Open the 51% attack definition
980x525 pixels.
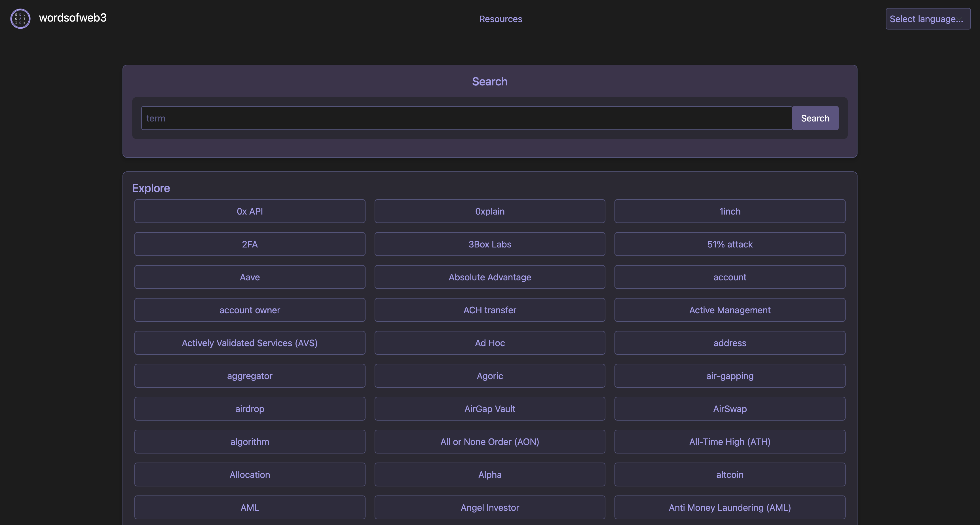(729, 244)
